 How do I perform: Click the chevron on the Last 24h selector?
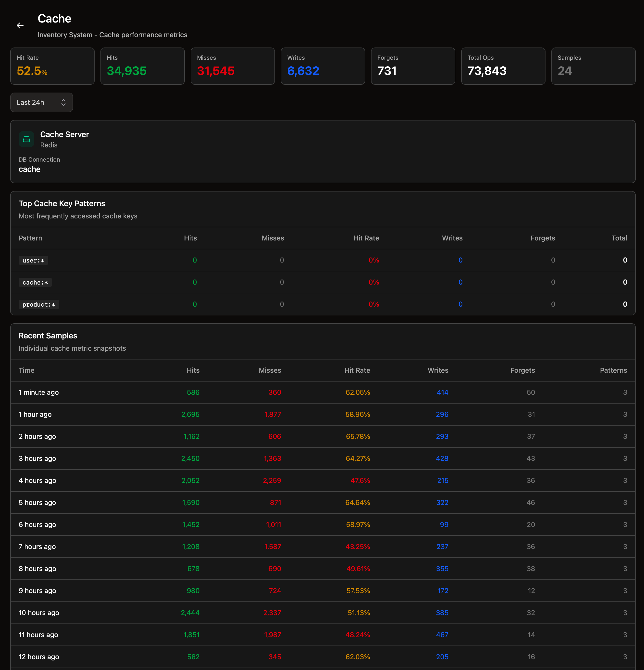click(x=64, y=102)
